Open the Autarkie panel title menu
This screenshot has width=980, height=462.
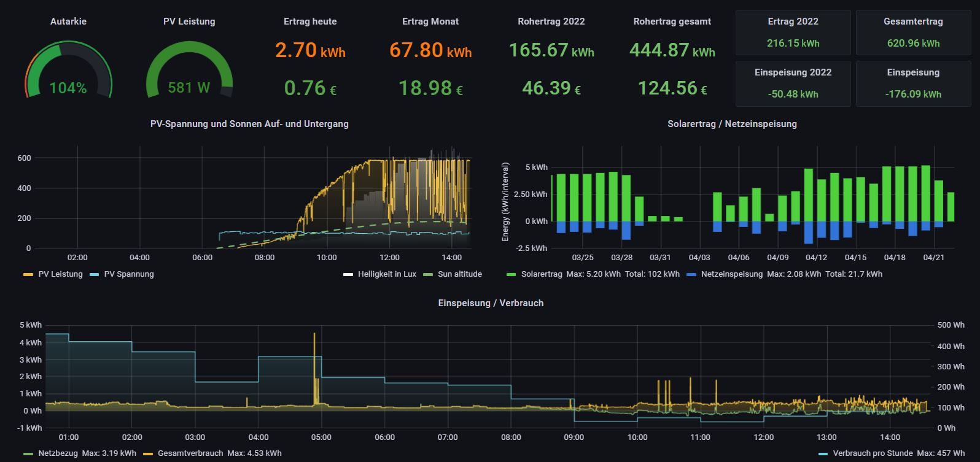click(x=68, y=21)
